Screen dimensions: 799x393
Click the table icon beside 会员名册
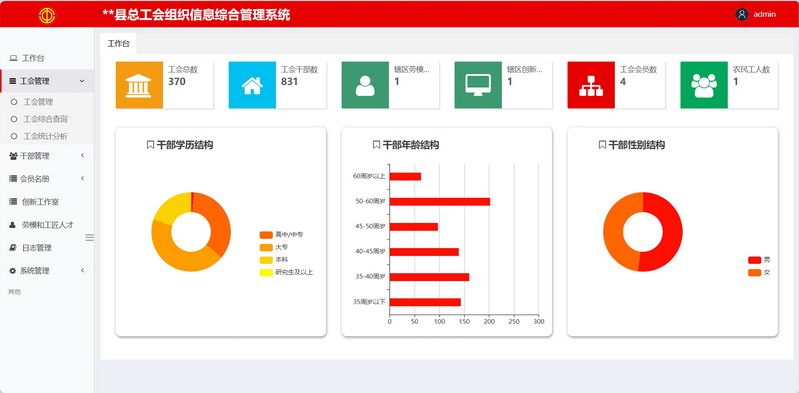pyautogui.click(x=13, y=179)
